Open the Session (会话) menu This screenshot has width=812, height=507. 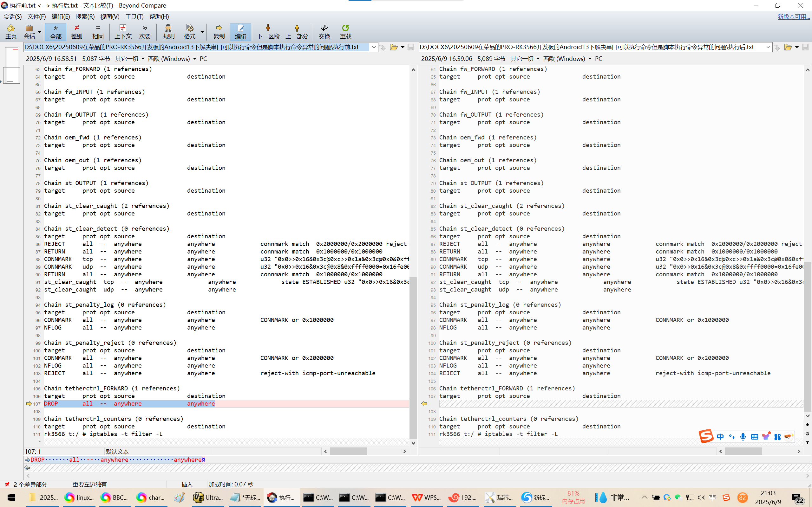pos(12,16)
